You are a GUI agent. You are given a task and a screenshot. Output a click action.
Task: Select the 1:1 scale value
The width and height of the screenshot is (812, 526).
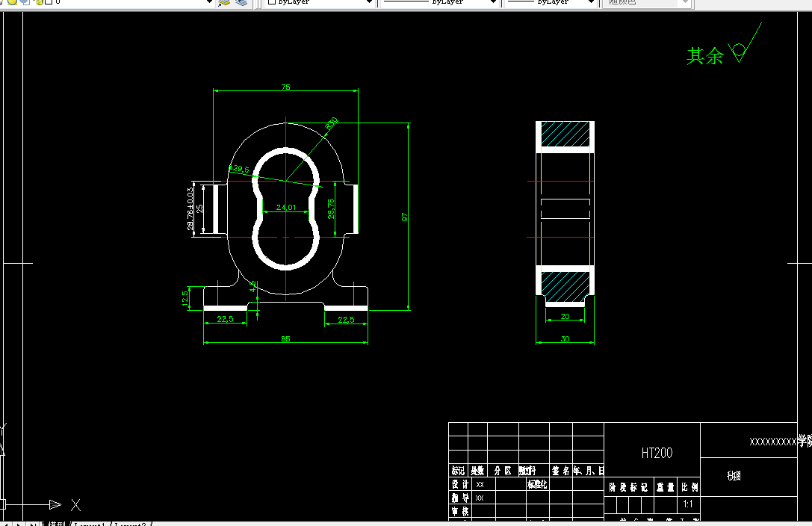tap(688, 504)
